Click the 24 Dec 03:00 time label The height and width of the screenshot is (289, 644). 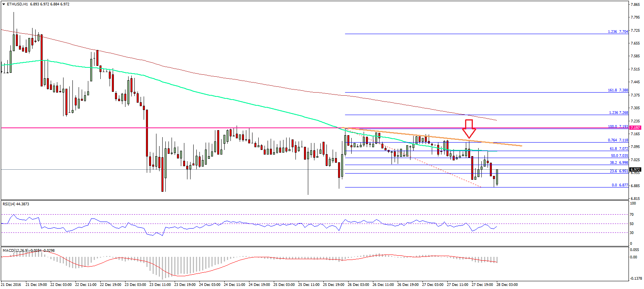[x=210, y=285]
